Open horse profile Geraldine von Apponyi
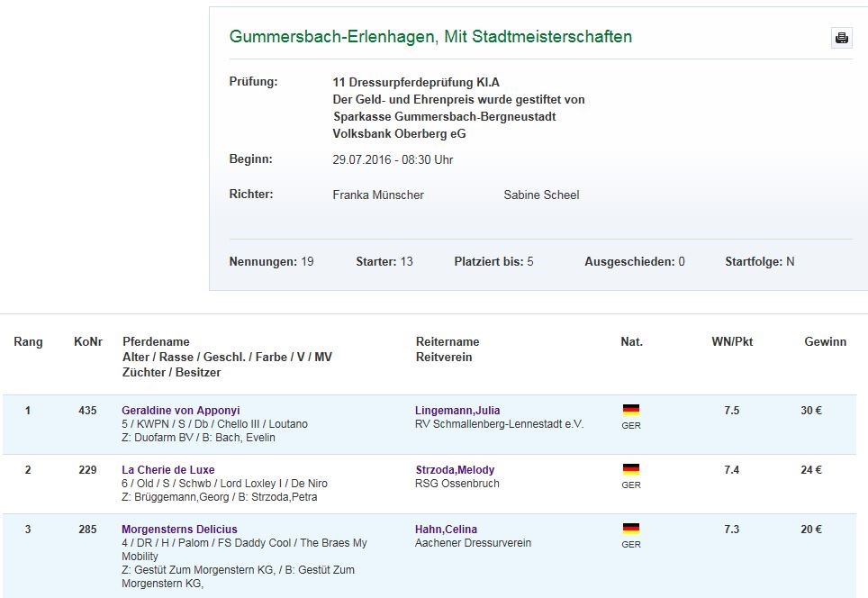Image resolution: width=868 pixels, height=598 pixels. click(x=180, y=411)
